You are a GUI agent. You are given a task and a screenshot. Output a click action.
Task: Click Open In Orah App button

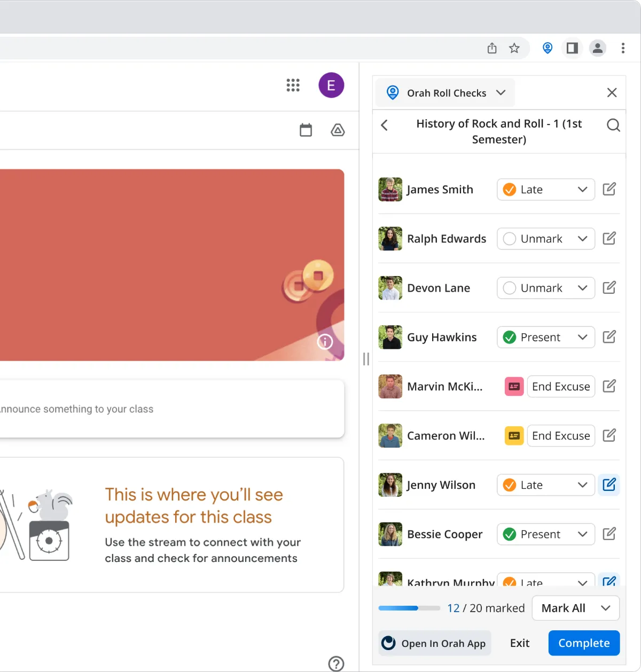[x=435, y=643]
